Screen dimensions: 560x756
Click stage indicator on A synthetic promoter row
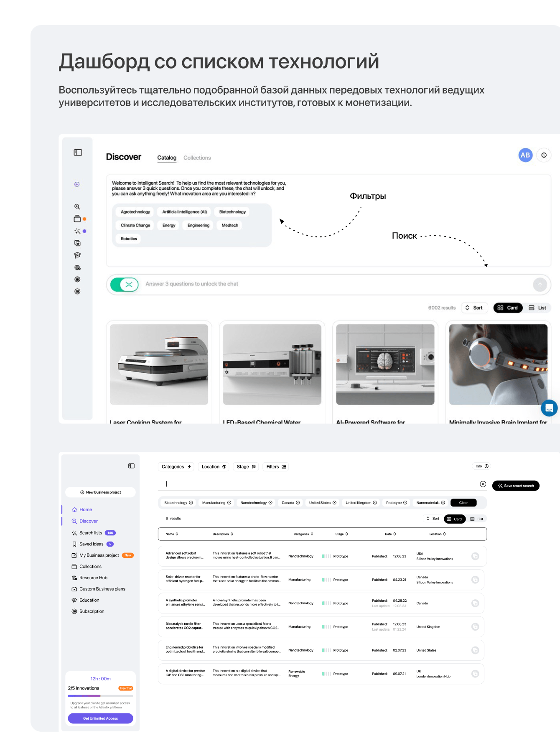[x=327, y=603]
